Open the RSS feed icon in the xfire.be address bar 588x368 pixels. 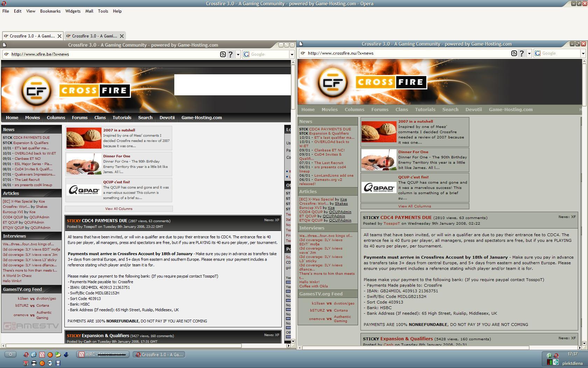click(223, 54)
